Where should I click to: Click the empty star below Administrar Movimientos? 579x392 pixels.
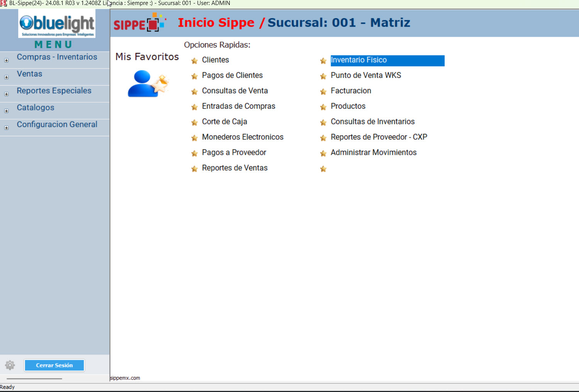[x=323, y=169]
